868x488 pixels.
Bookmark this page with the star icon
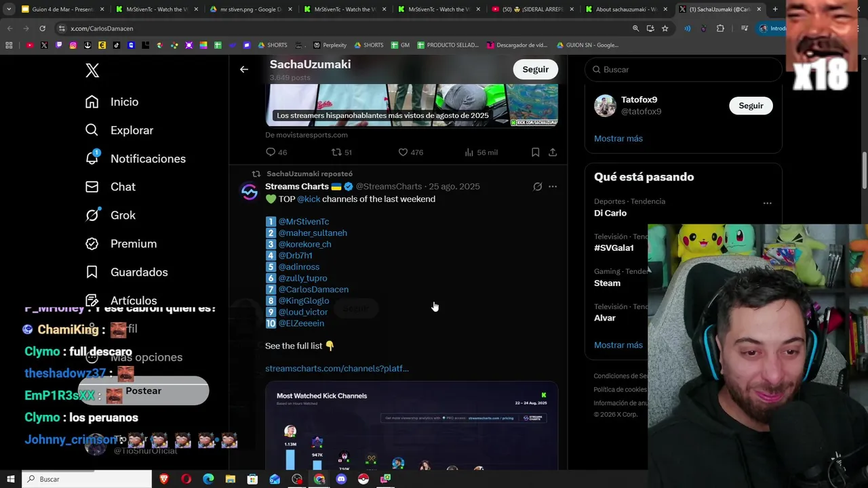point(665,28)
